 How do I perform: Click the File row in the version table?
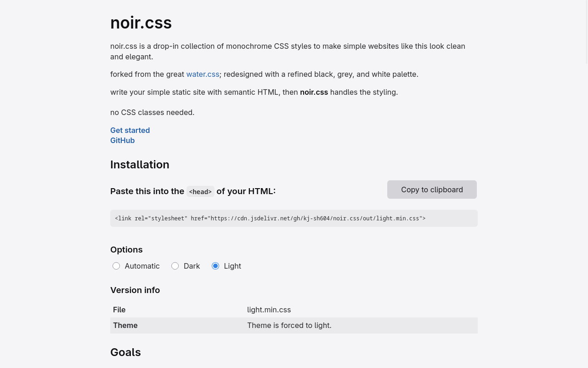tap(119, 310)
